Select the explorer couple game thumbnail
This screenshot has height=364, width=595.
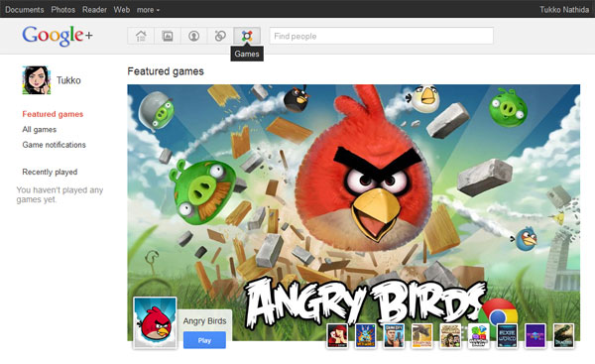[450, 335]
